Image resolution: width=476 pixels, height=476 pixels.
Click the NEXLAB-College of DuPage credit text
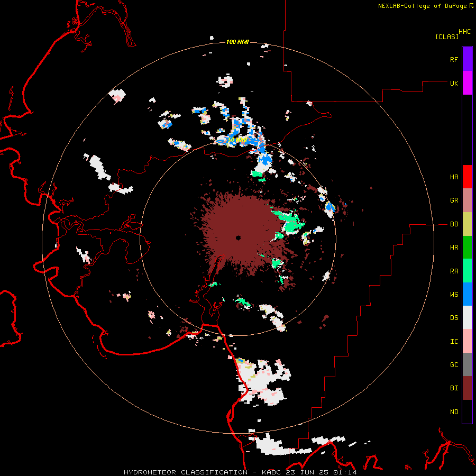(422, 6)
